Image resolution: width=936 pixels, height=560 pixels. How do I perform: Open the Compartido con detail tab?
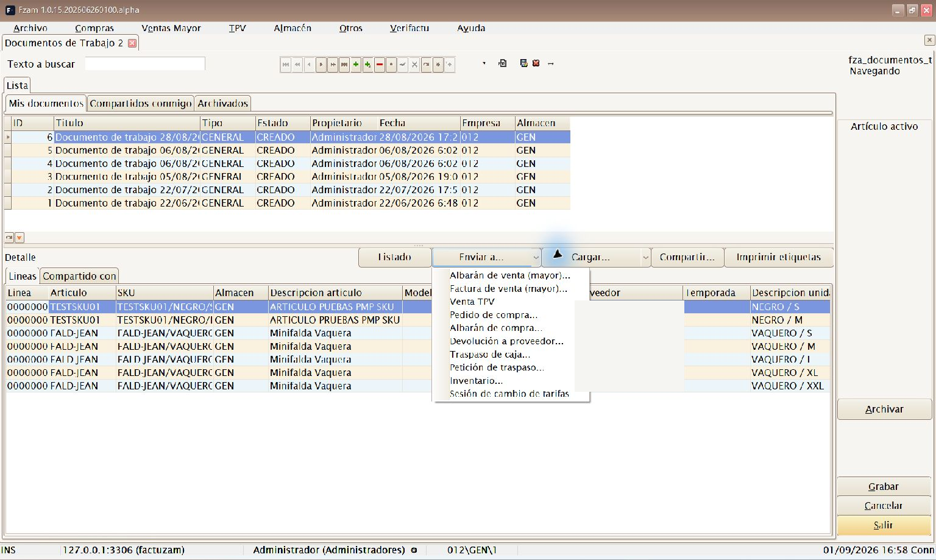79,276
